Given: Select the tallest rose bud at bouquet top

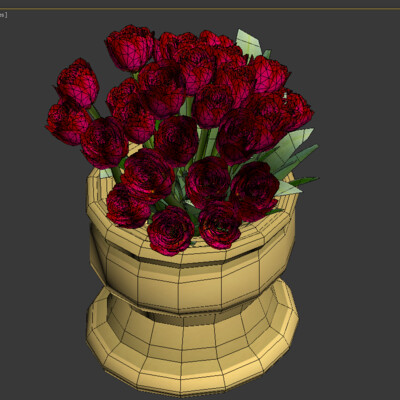Looking at the screenshot, I should [x=130, y=48].
